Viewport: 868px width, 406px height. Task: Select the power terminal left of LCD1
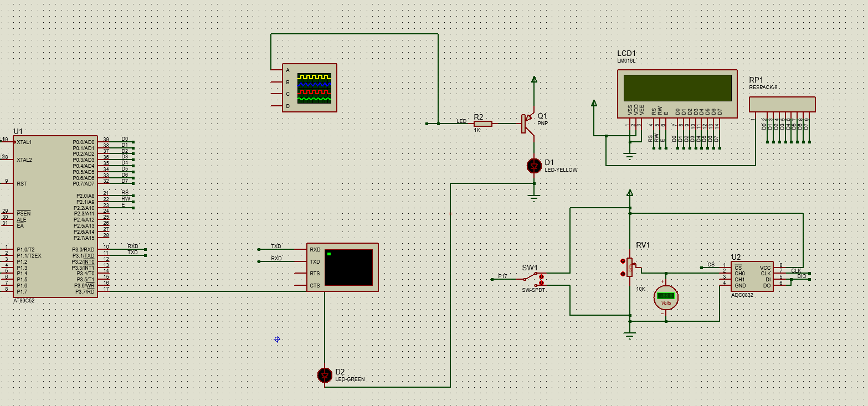pyautogui.click(x=594, y=104)
